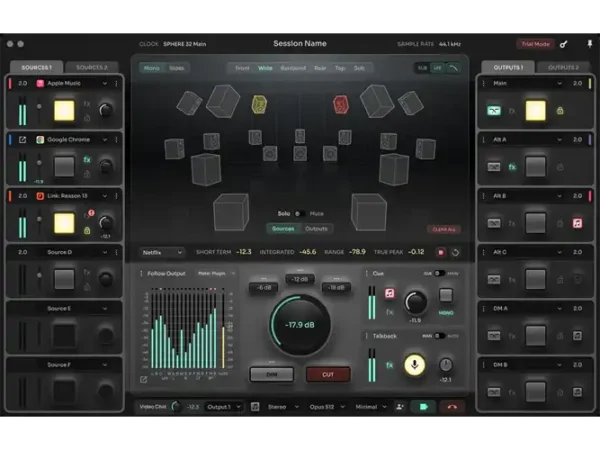The image size is (600, 450).
Task: Click the large -17.9 dB monitor volume knob
Action: 300,325
